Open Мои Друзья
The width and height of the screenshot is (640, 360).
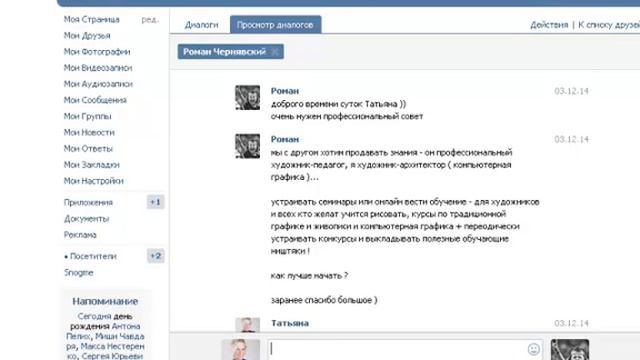[x=87, y=36]
